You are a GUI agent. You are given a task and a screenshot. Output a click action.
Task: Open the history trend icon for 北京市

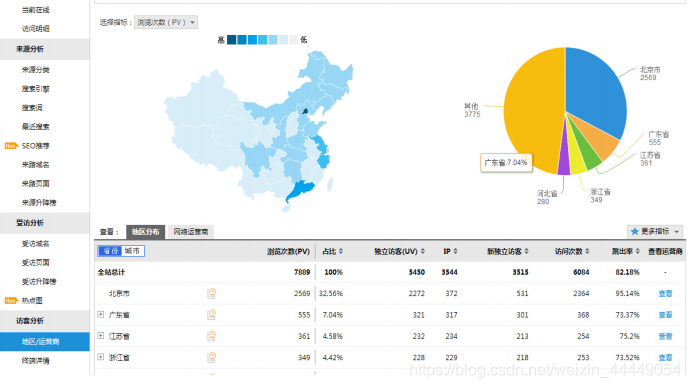click(x=212, y=293)
